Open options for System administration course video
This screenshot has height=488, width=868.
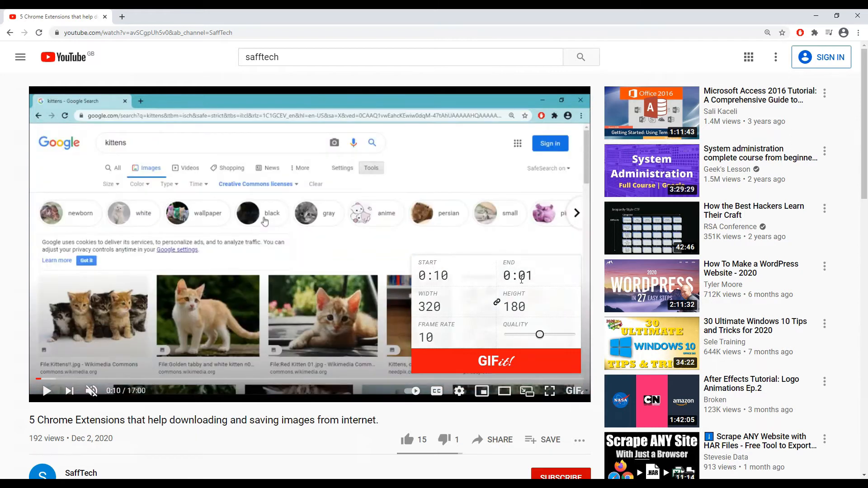click(825, 151)
